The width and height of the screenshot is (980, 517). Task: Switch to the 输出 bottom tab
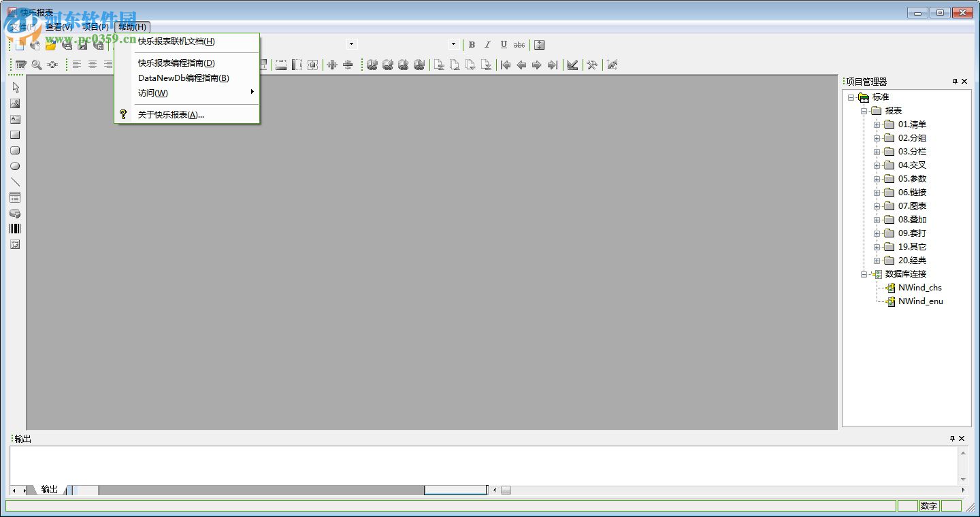tap(49, 489)
